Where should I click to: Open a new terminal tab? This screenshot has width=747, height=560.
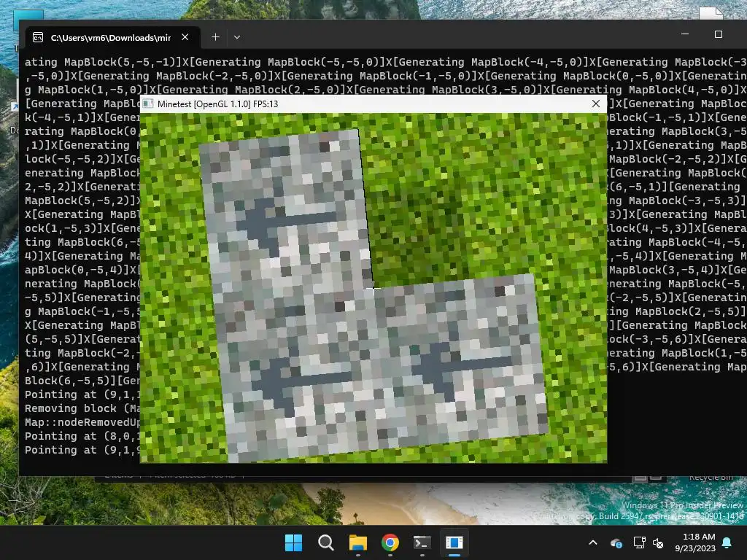click(x=215, y=37)
